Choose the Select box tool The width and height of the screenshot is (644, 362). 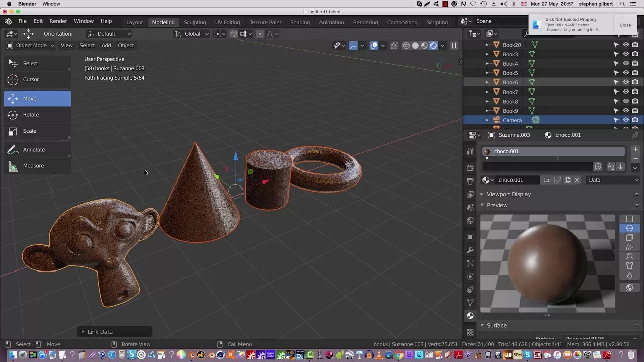tap(37, 63)
